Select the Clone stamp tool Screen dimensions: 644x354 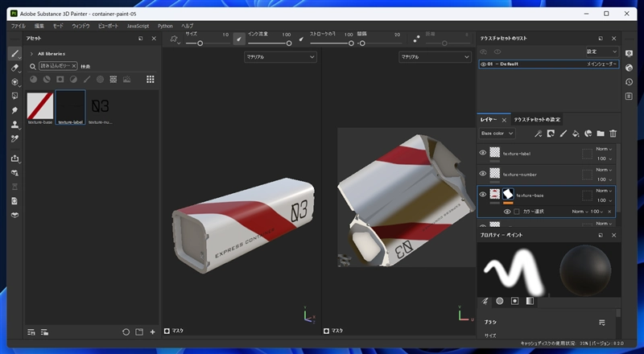(x=14, y=125)
